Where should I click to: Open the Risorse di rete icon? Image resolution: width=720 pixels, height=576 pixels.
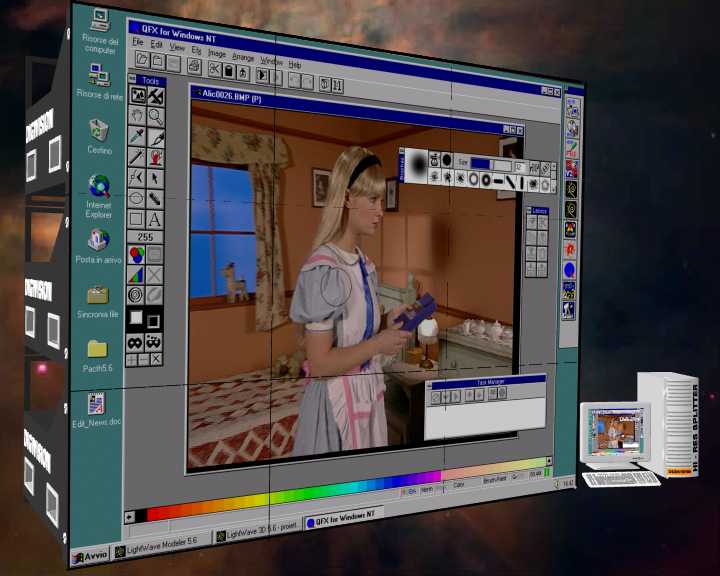pos(100,81)
